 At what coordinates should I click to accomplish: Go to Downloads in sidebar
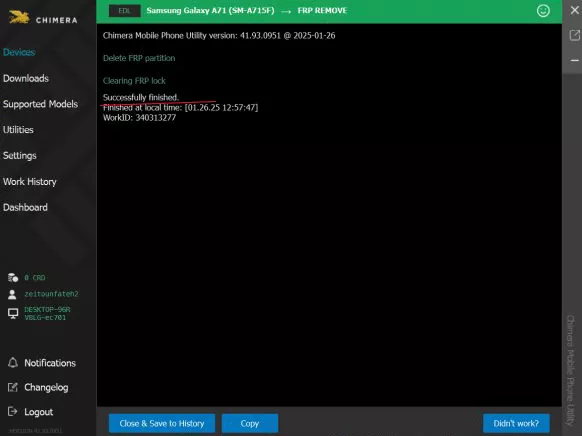coord(26,78)
